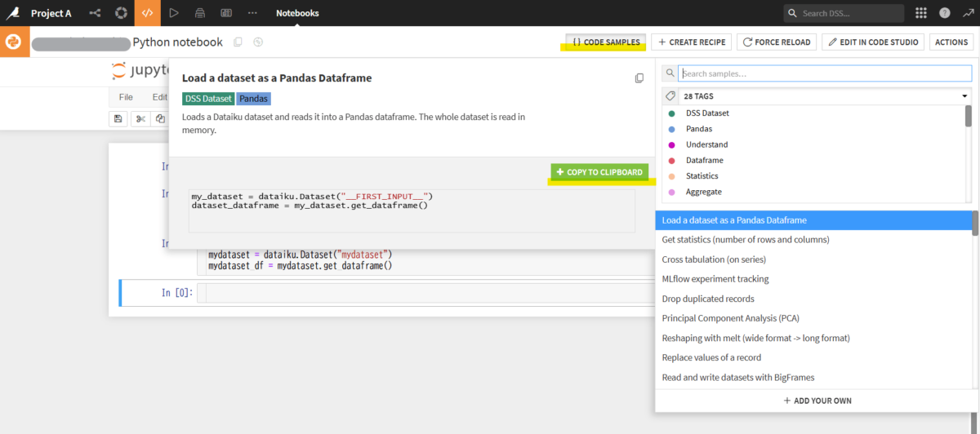Click ADD YOUR OWN sample button
This screenshot has width=980, height=434.
[x=817, y=401]
